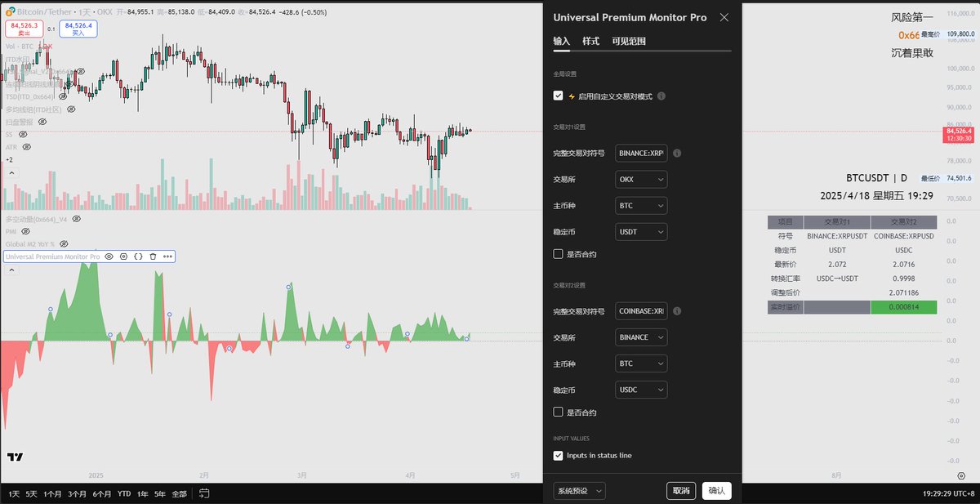Toggle visibility of 多均线组(ITD社区) indicator
980x504 pixels.
(x=70, y=109)
